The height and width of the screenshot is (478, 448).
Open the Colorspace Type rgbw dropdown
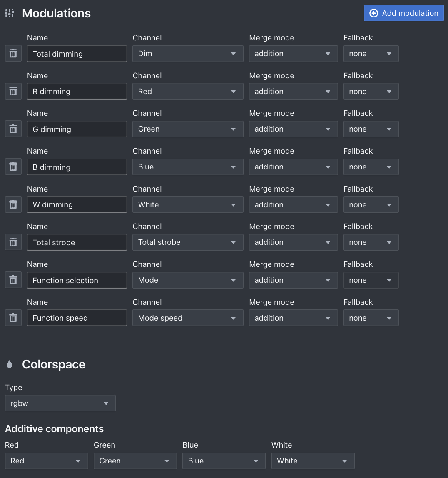tap(60, 403)
